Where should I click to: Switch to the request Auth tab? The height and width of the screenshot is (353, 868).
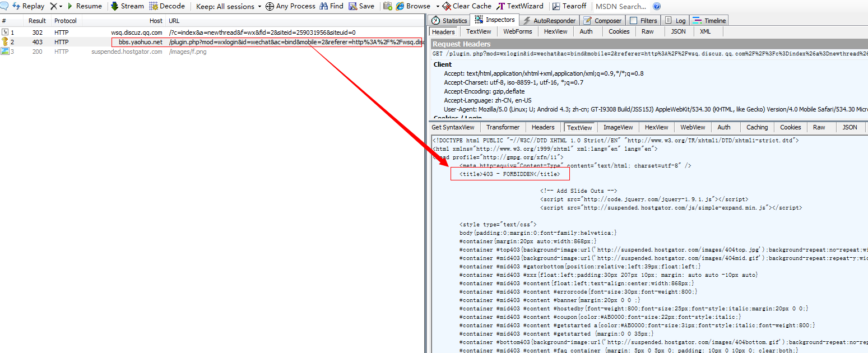pyautogui.click(x=586, y=32)
